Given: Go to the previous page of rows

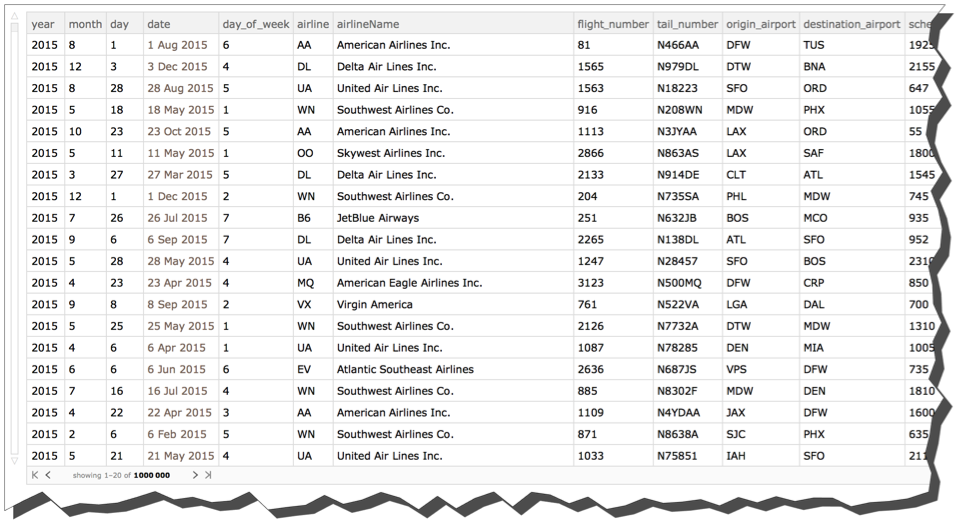Looking at the screenshot, I should [x=48, y=475].
